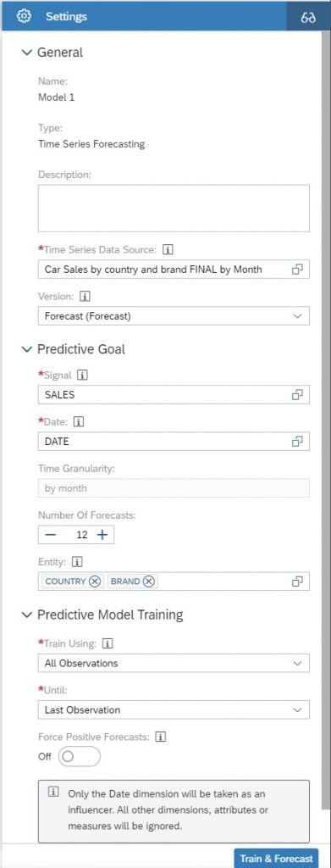The width and height of the screenshot is (331, 868).
Task: Collapse the General section
Action: pos(26,53)
